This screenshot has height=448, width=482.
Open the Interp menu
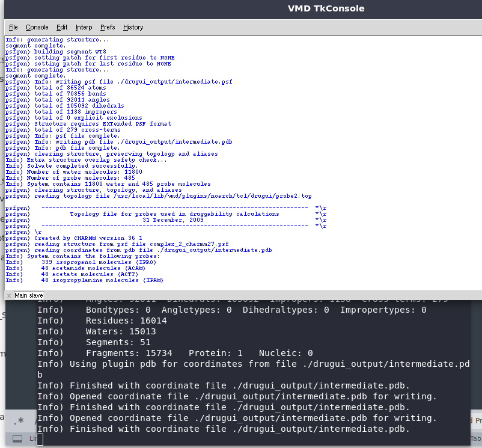click(x=84, y=28)
